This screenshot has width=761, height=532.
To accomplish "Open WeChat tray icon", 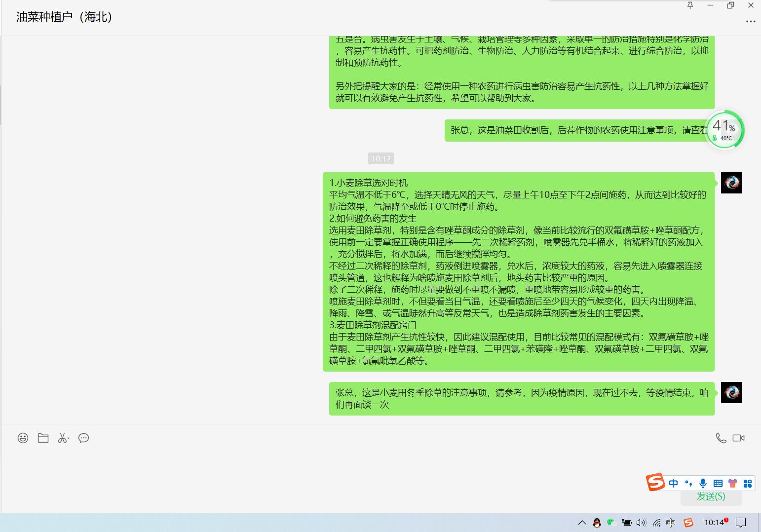I will tap(611, 523).
